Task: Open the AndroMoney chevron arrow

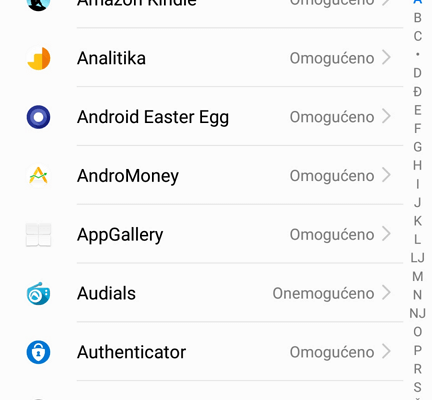Action: coord(386,175)
